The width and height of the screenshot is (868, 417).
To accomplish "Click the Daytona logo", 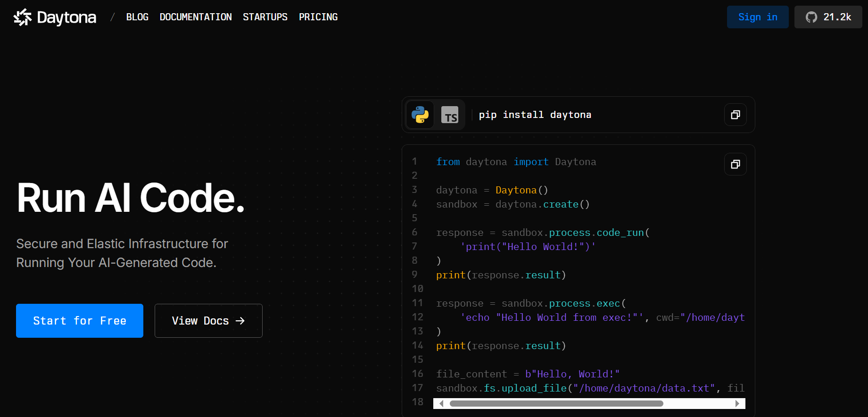I will [55, 17].
